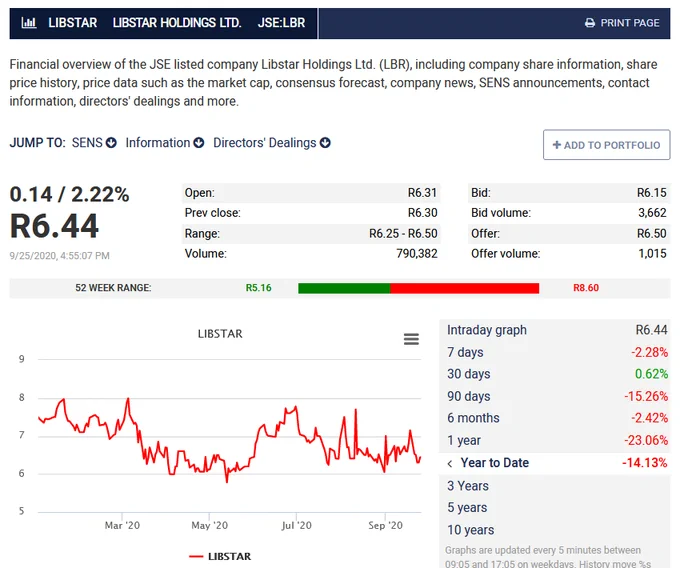Select the 3 Years graph period

(557, 486)
